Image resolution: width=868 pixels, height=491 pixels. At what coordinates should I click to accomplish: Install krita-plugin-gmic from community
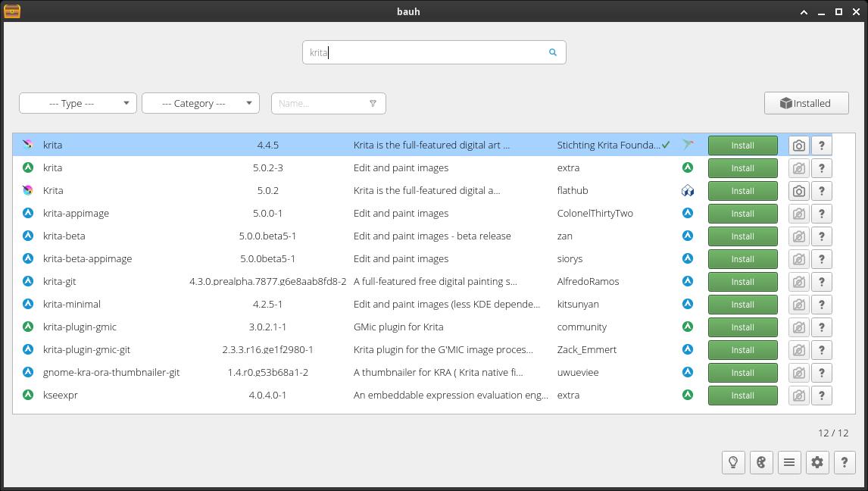coord(742,327)
